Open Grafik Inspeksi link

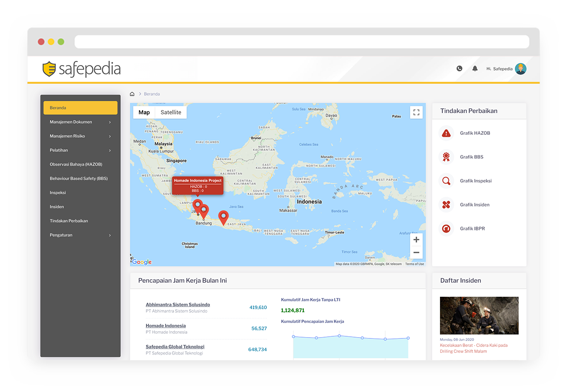tap(476, 181)
